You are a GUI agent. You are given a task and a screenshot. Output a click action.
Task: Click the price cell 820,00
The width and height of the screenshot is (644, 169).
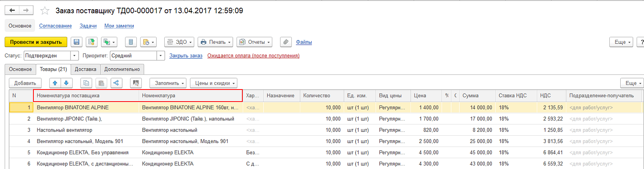coord(426,130)
